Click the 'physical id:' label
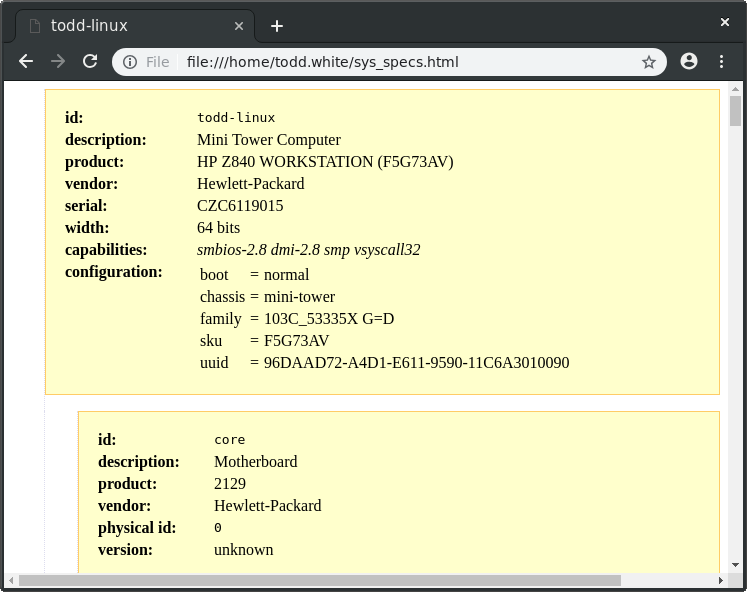747x592 pixels. tap(137, 528)
